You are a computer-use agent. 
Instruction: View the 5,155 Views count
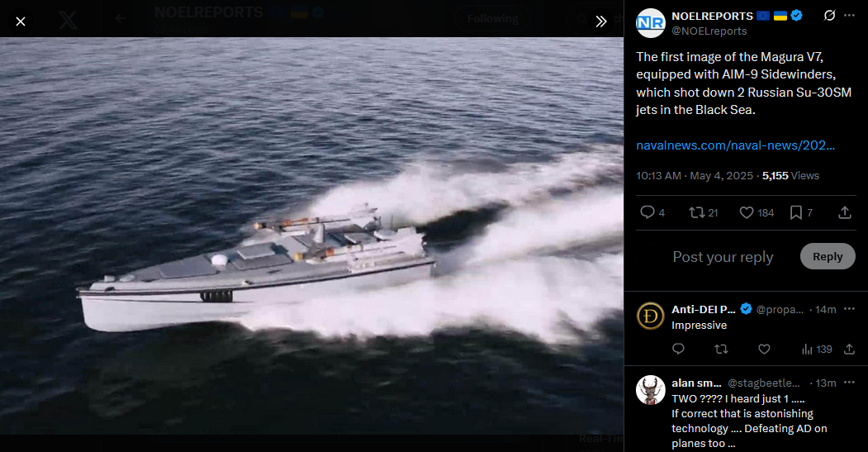(790, 175)
